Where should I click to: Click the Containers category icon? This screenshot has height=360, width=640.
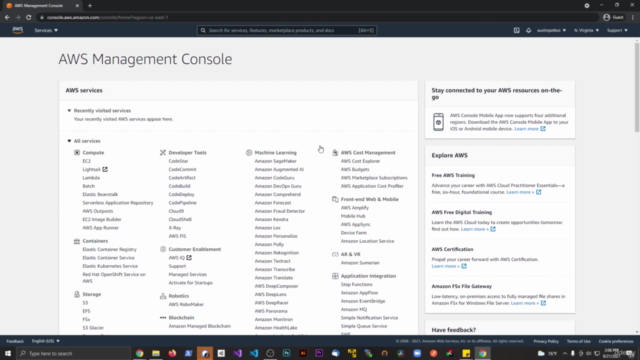77,241
